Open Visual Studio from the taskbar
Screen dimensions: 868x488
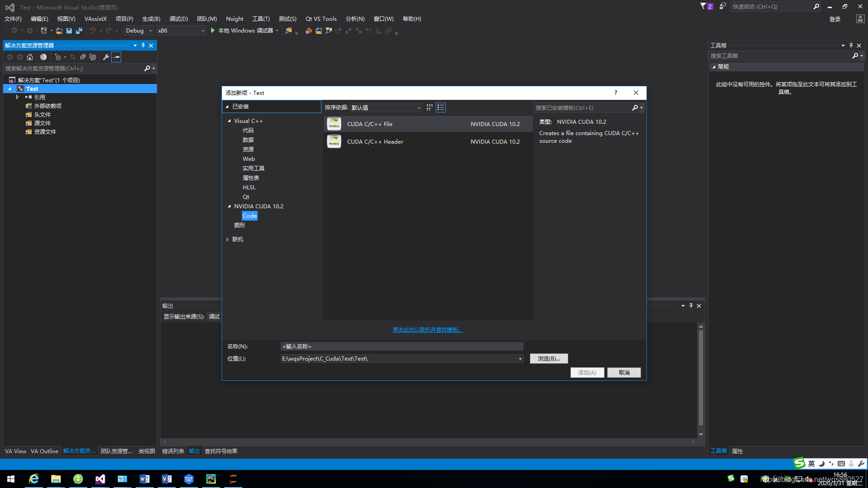click(x=100, y=479)
